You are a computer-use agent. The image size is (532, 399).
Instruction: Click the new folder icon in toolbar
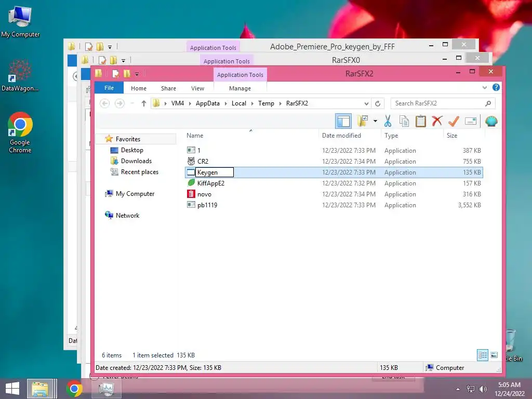click(363, 121)
